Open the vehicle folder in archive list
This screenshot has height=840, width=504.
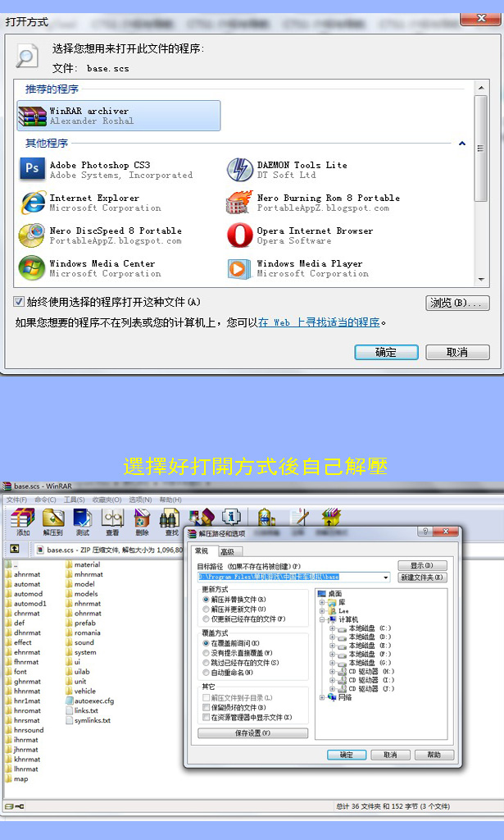click(x=81, y=691)
